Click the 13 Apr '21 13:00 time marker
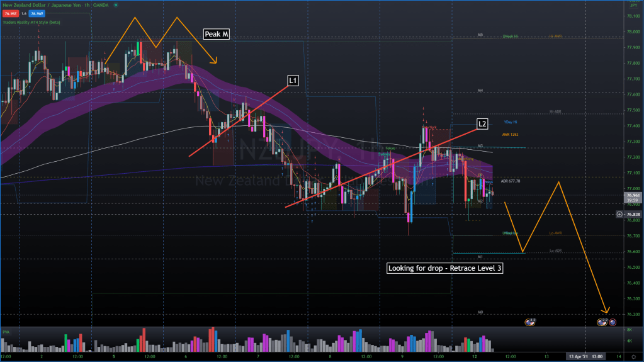Image resolution: width=644 pixels, height=362 pixels. pos(585,356)
